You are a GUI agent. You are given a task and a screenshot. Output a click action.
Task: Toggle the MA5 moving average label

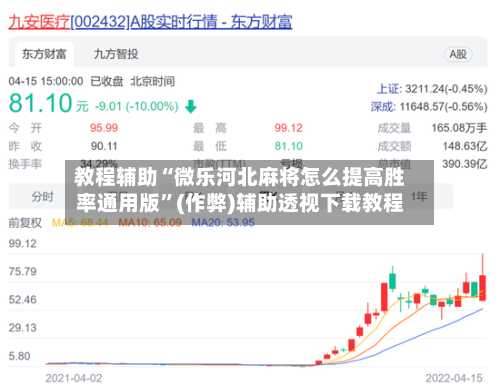point(80,223)
